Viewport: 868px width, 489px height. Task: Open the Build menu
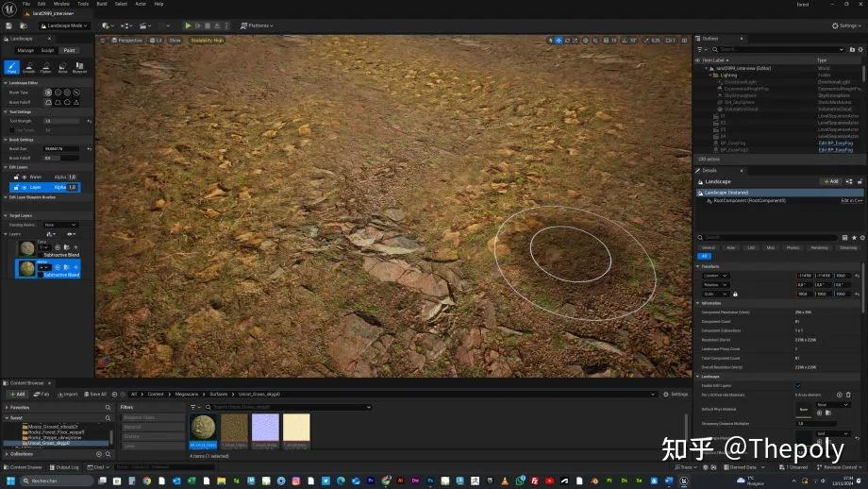(x=102, y=4)
